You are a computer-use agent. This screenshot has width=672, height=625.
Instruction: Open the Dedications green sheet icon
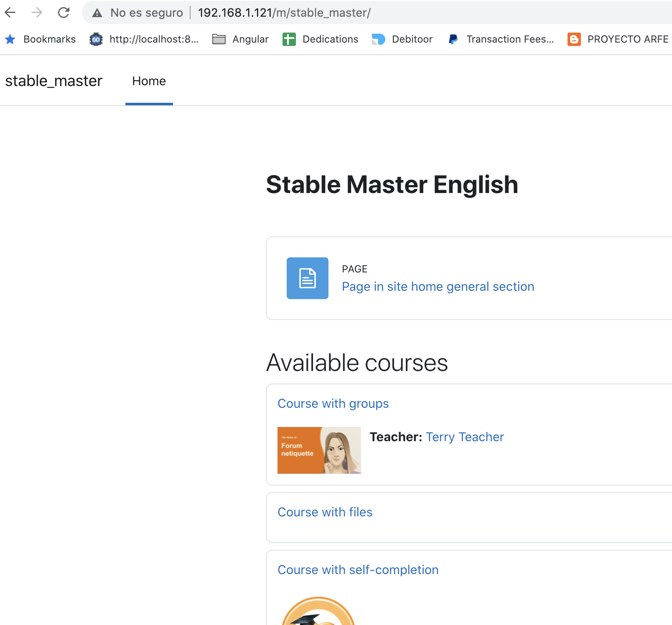(289, 39)
